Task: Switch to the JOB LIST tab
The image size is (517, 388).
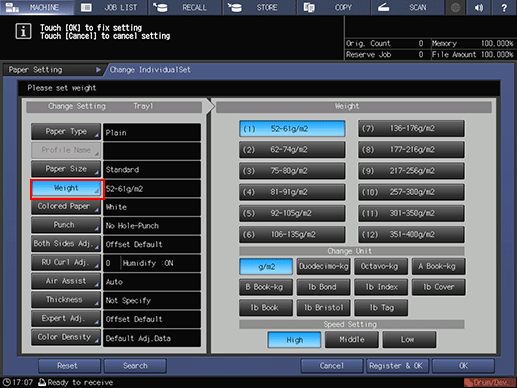Action: click(111, 7)
